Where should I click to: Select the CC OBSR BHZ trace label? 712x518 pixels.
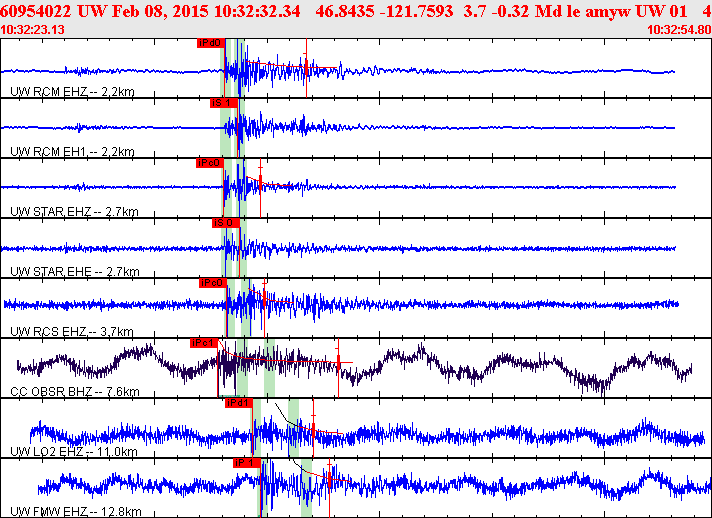coord(74,391)
